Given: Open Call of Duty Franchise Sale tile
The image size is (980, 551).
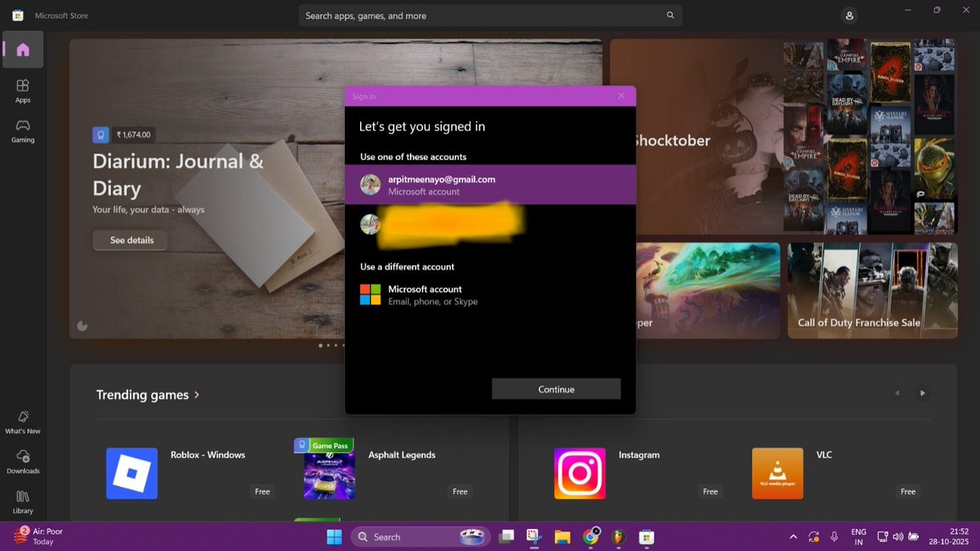Looking at the screenshot, I should click(872, 291).
